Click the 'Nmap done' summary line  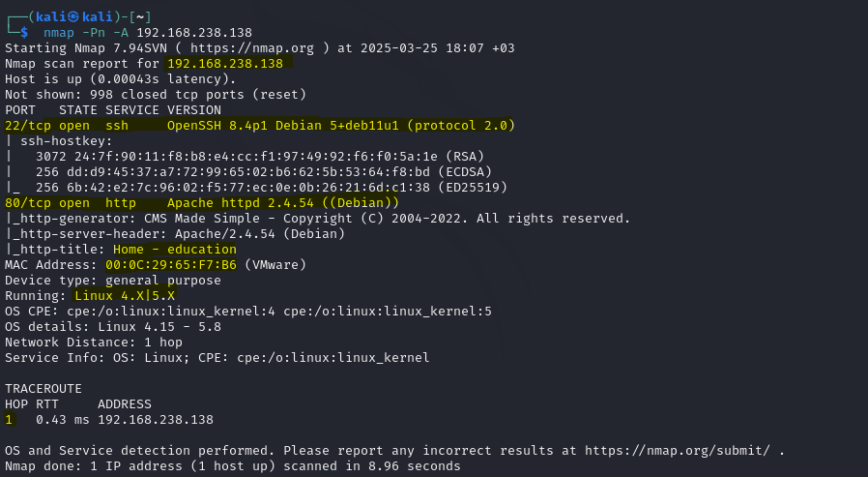click(x=233, y=466)
